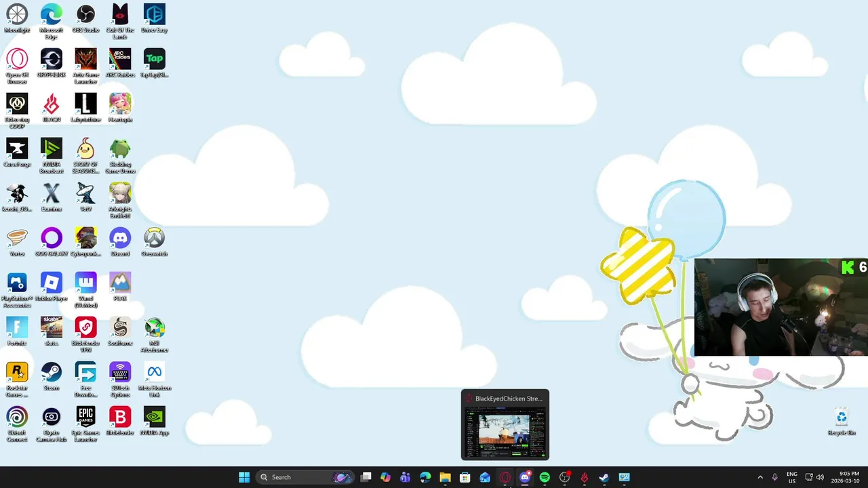The width and height of the screenshot is (868, 488).
Task: Select the SDTech Options desktop icon
Action: tap(120, 379)
